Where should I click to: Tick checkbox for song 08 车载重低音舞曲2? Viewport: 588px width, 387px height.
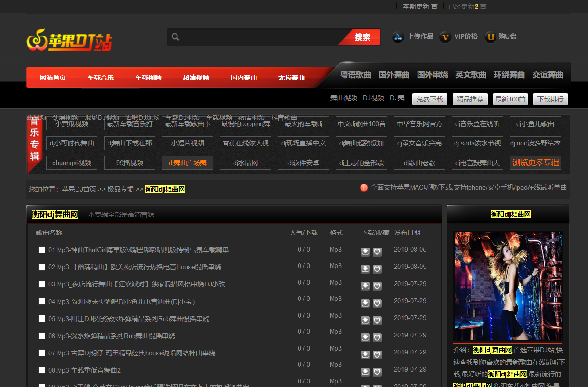tap(42, 370)
